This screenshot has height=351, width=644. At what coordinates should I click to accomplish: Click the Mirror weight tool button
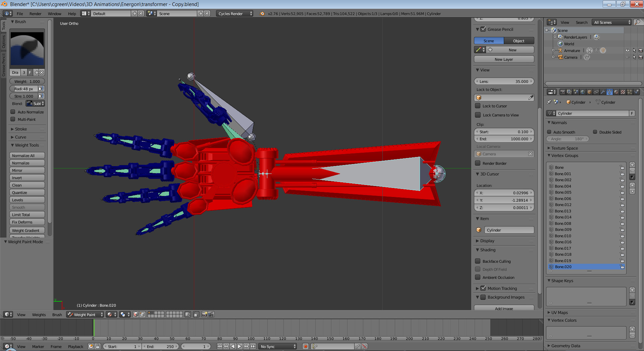pyautogui.click(x=27, y=170)
